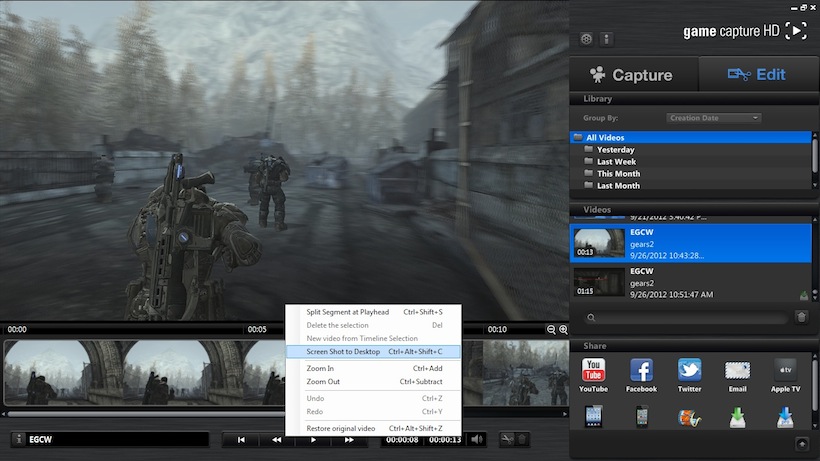Click the blue download arrow icon
The height and width of the screenshot is (461, 820).
[785, 418]
